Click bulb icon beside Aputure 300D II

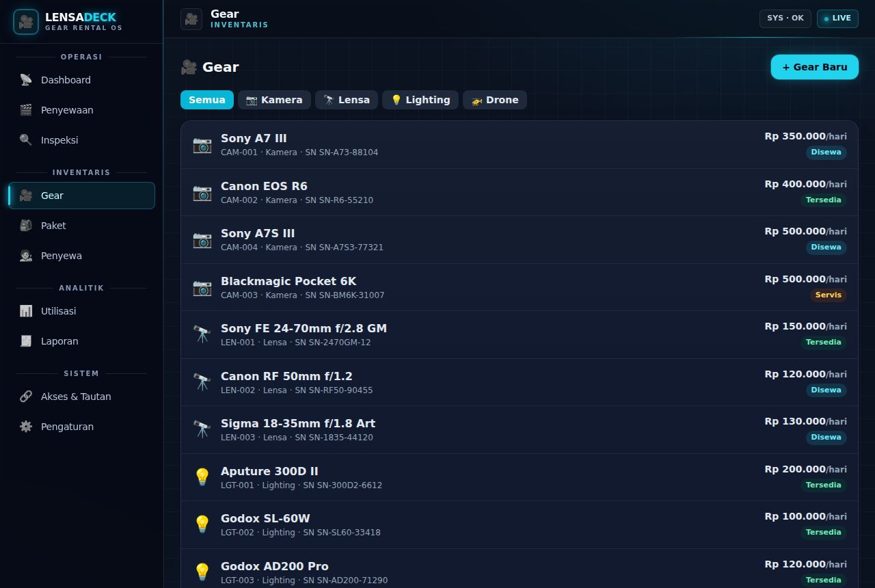pyautogui.click(x=202, y=477)
